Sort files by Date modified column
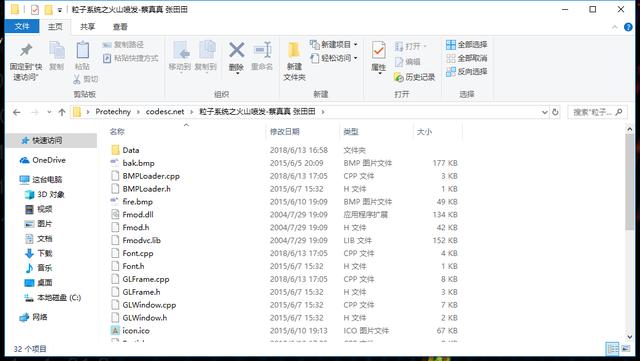The image size is (640, 361). [x=284, y=131]
